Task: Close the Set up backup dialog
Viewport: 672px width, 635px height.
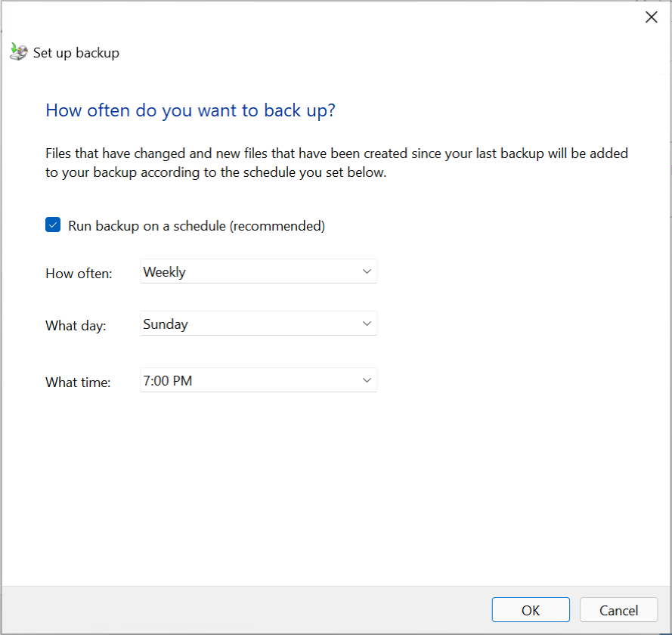Action: [x=651, y=17]
